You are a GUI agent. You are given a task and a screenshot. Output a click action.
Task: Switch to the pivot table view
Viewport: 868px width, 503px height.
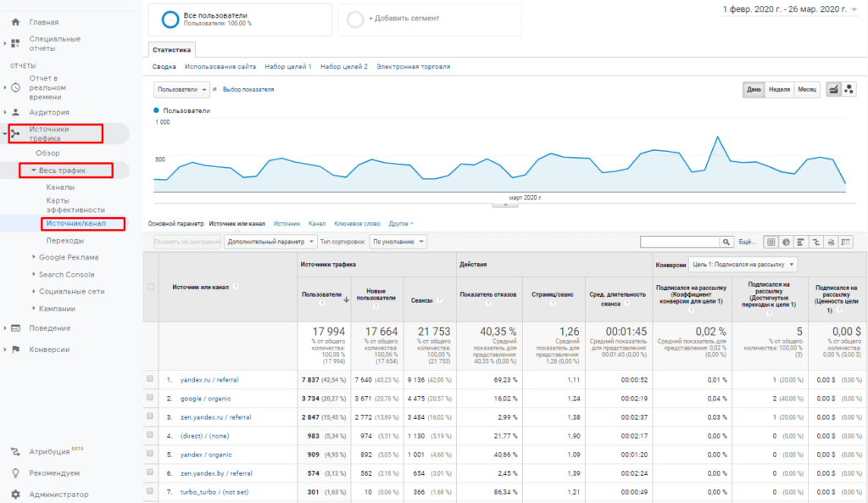[x=845, y=242]
